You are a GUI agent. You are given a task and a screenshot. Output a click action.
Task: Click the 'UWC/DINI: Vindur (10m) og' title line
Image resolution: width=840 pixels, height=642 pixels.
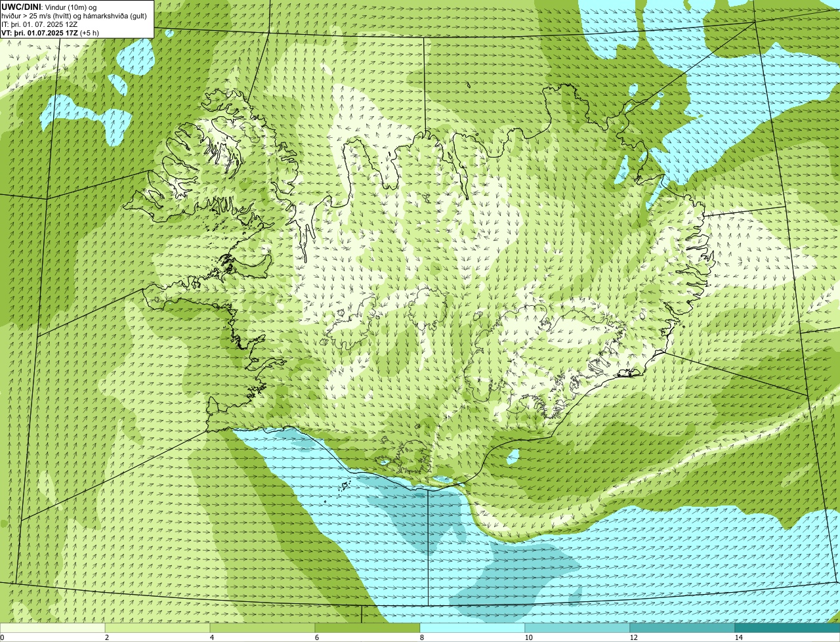click(49, 7)
